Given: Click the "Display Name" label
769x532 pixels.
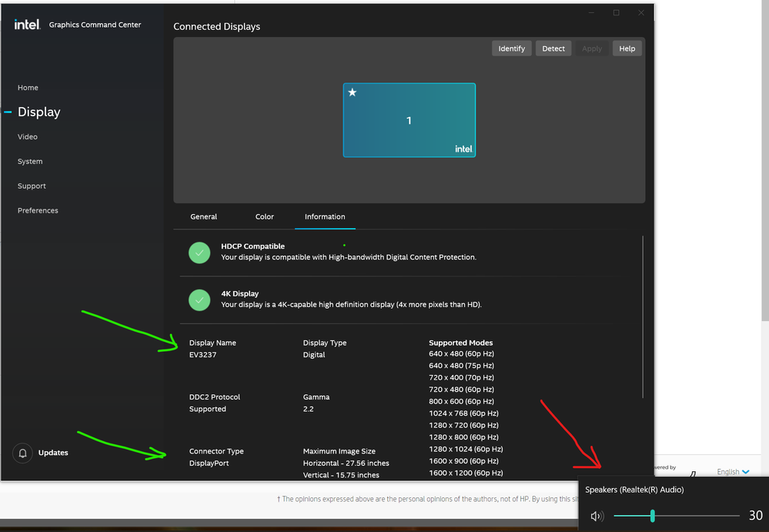Looking at the screenshot, I should [x=212, y=343].
